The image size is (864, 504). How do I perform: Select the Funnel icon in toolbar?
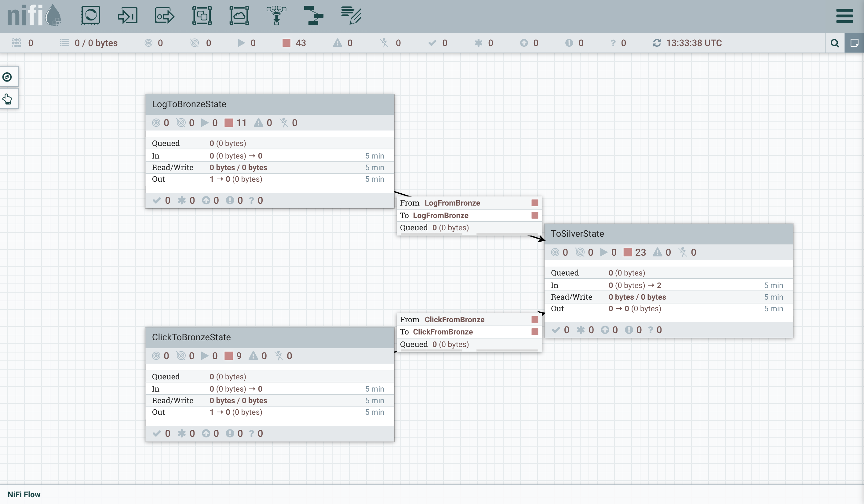coord(276,16)
